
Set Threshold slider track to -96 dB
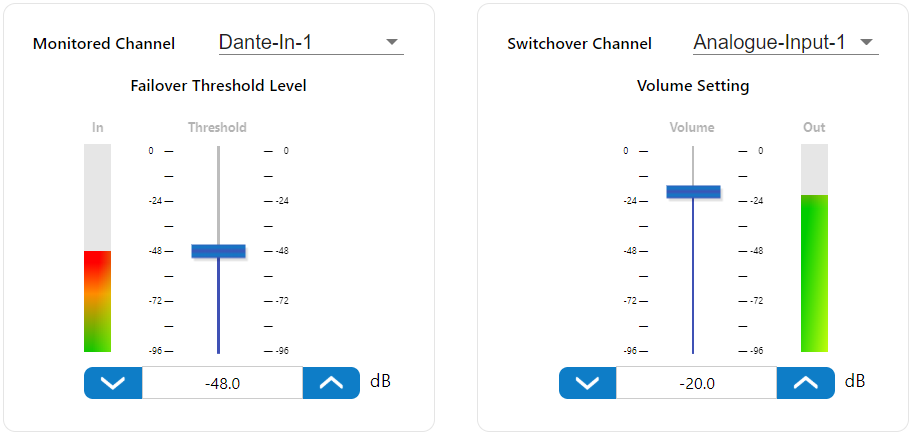(x=218, y=351)
